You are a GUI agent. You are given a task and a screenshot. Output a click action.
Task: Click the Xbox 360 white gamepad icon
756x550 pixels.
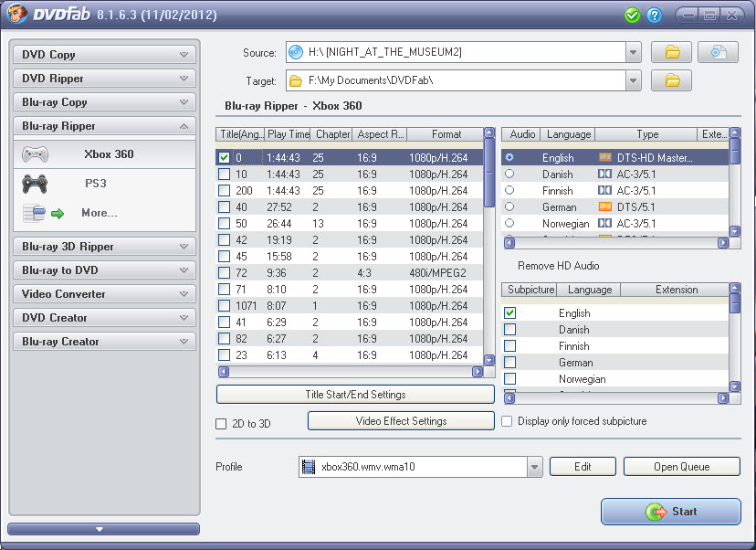coord(36,154)
